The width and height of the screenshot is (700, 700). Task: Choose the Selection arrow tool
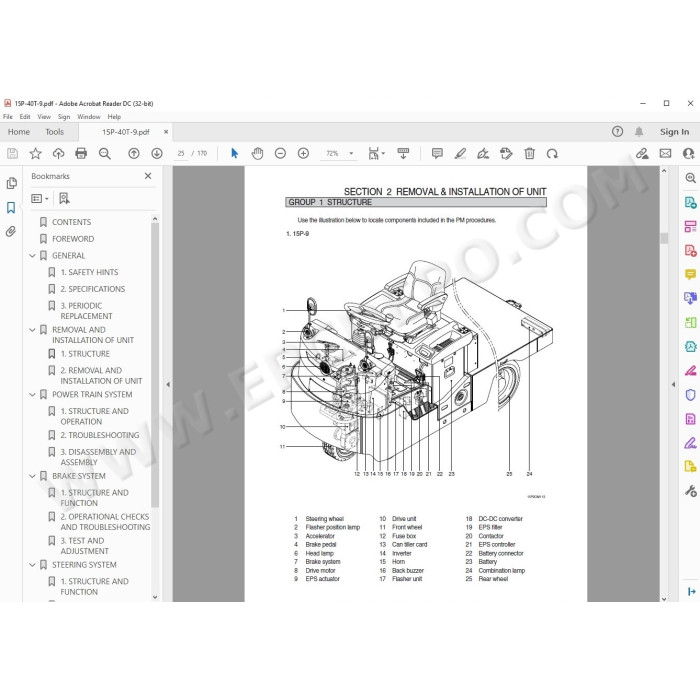[234, 154]
